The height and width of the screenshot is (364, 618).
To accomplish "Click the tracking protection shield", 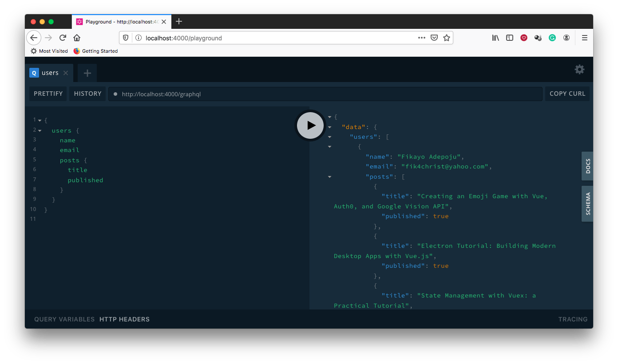I will point(126,38).
